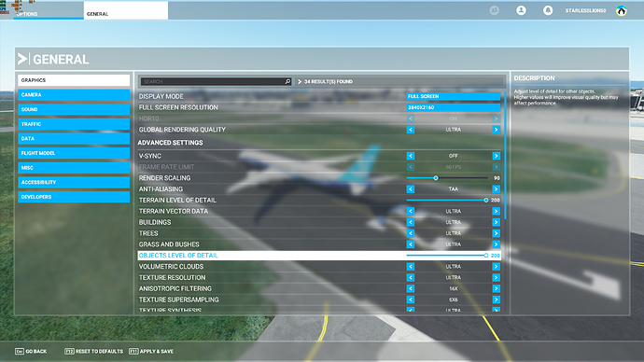Select the Sound category
This screenshot has width=644, height=362.
pyautogui.click(x=74, y=109)
